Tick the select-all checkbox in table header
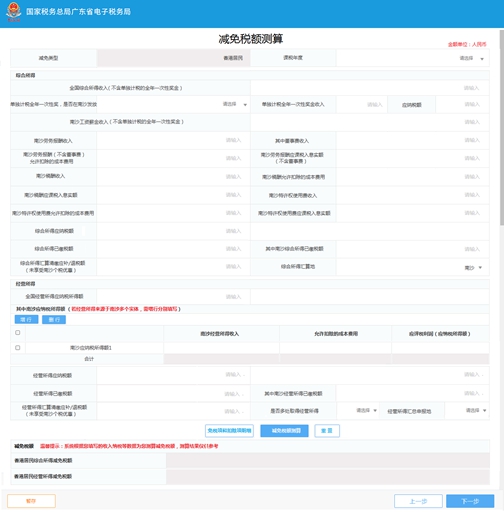Image resolution: width=504 pixels, height=513 pixels. pyautogui.click(x=18, y=332)
